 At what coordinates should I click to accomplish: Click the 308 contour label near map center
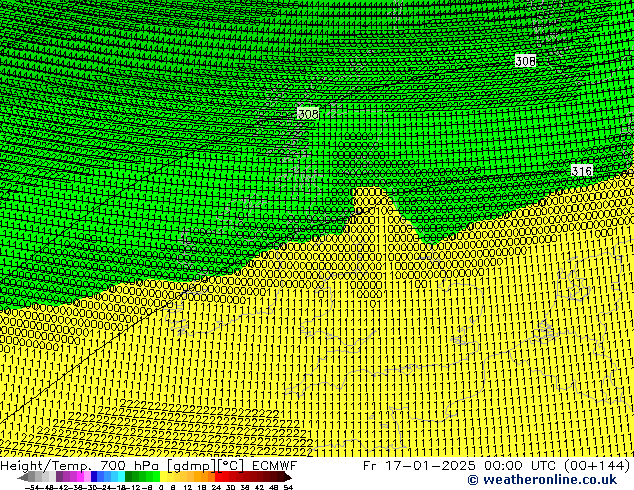[x=308, y=114]
